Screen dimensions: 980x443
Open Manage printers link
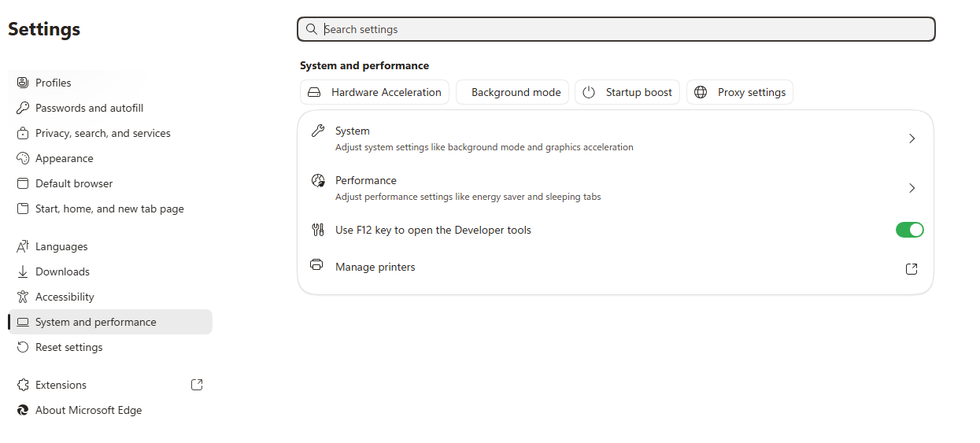pyautogui.click(x=616, y=268)
